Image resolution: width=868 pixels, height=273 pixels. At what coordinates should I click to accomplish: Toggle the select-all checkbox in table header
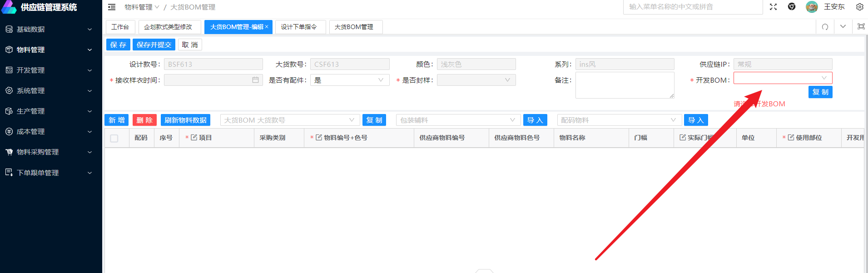tap(114, 138)
